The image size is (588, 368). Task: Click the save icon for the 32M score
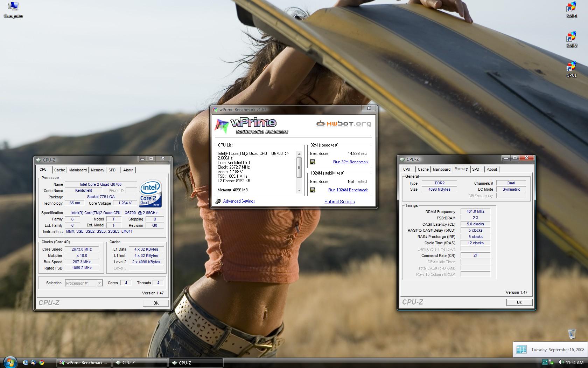(x=313, y=162)
